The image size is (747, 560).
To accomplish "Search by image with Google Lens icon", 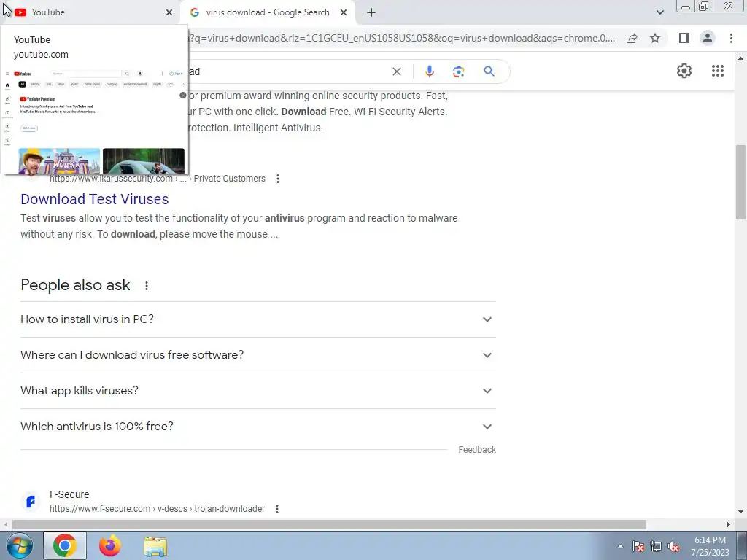I will (458, 71).
